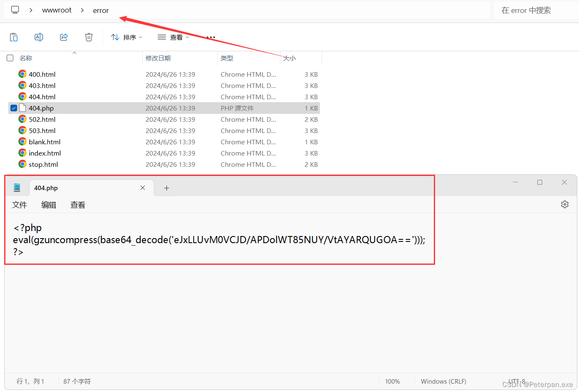Open the 查看 menu in Notepad
This screenshot has width=579, height=392.
(78, 205)
